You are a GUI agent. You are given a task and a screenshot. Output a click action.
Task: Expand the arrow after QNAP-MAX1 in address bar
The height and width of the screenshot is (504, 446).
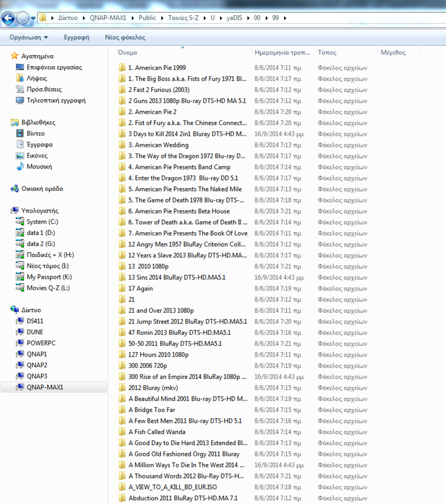point(132,18)
